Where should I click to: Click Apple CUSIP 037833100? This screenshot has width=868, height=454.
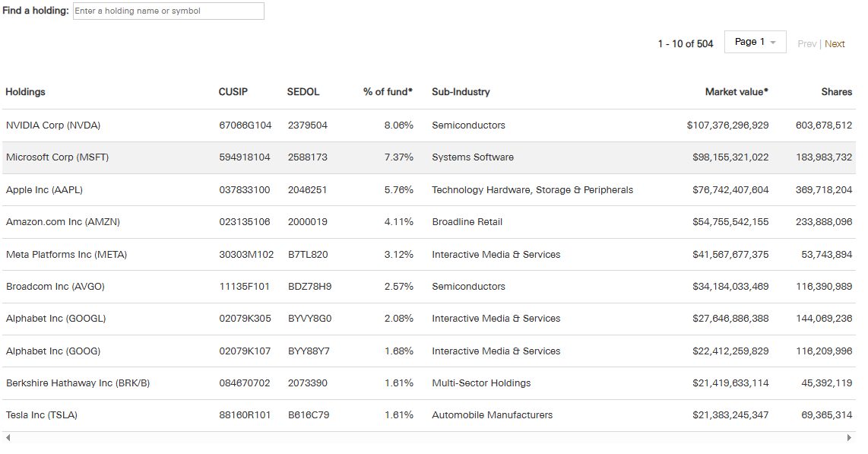pyautogui.click(x=245, y=190)
